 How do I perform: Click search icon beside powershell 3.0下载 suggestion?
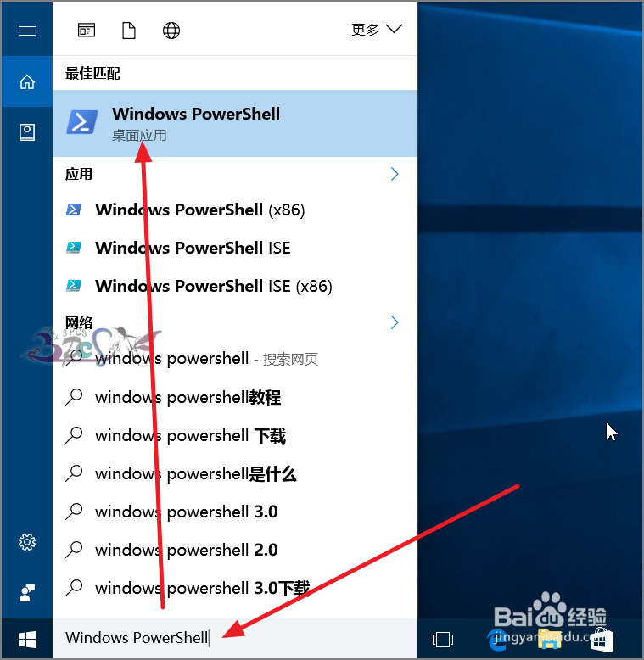point(74,588)
